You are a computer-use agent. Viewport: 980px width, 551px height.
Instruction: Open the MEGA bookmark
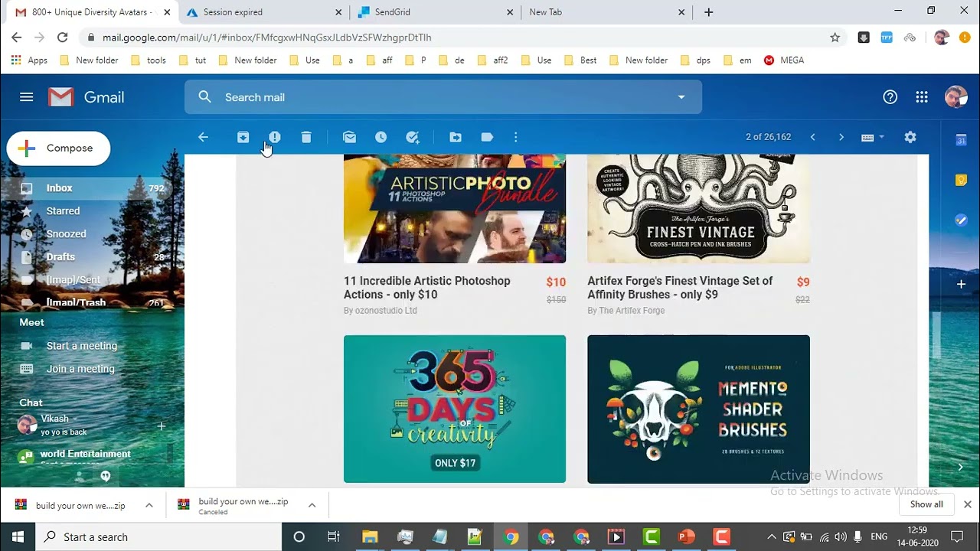tap(784, 60)
